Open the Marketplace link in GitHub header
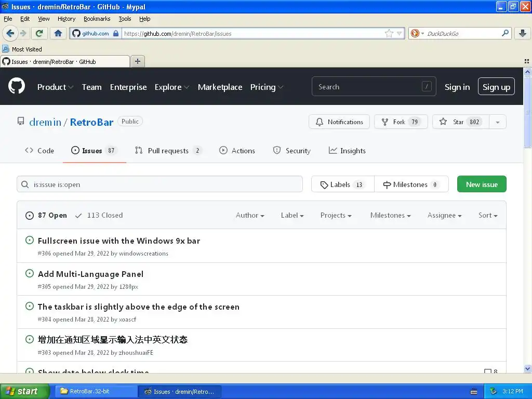Screen dimensions: 532x399 [x=220, y=87]
